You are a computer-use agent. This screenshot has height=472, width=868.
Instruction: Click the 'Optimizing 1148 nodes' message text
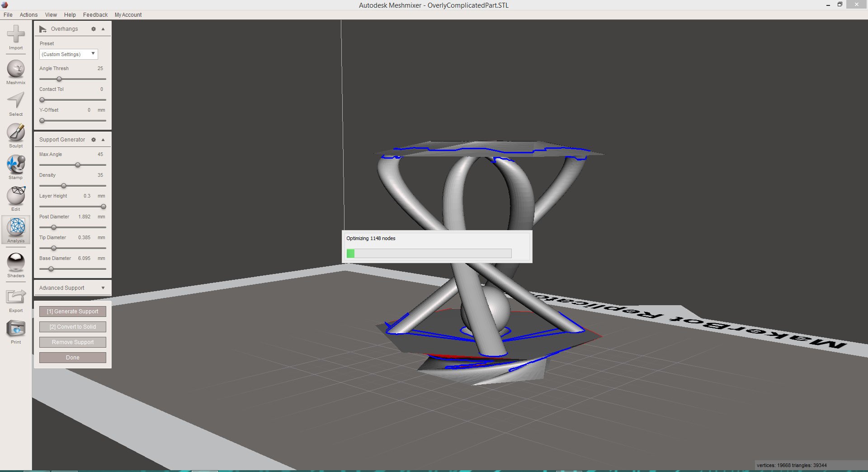pos(371,239)
